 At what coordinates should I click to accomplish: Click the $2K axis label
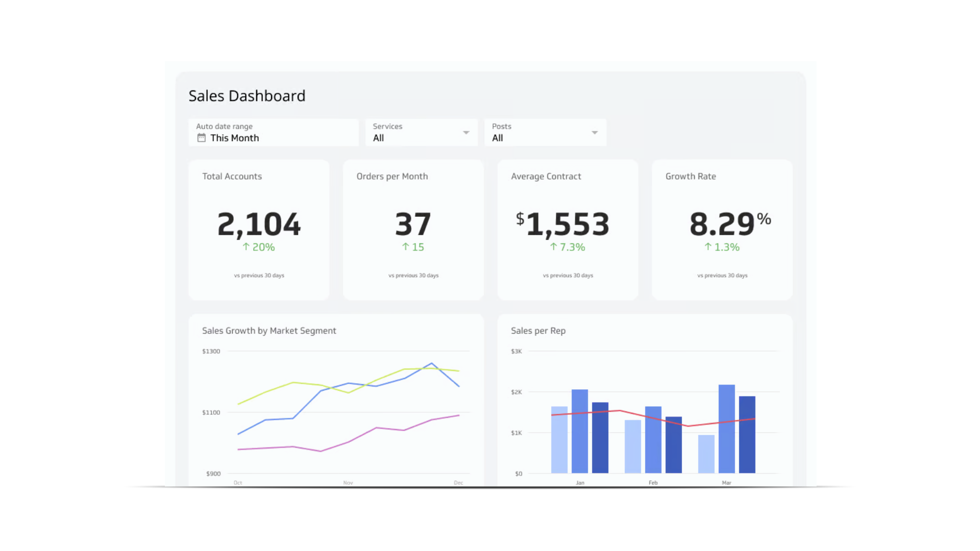pyautogui.click(x=517, y=392)
